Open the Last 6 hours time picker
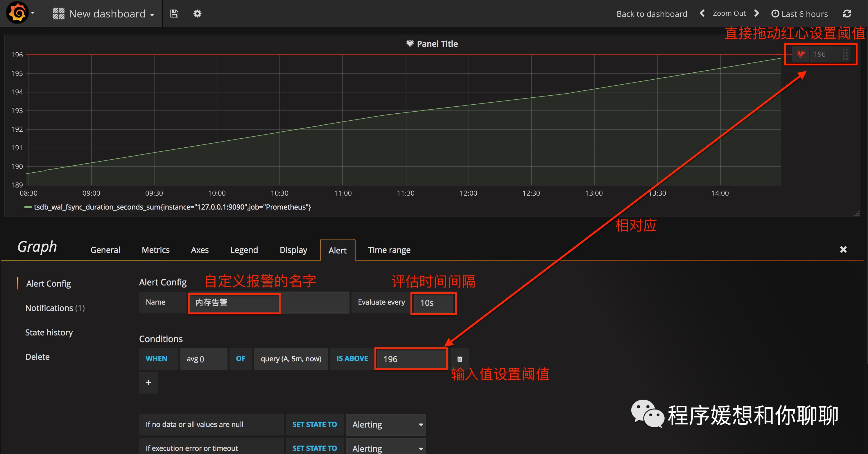Viewport: 868px width, 454px height. tap(800, 14)
